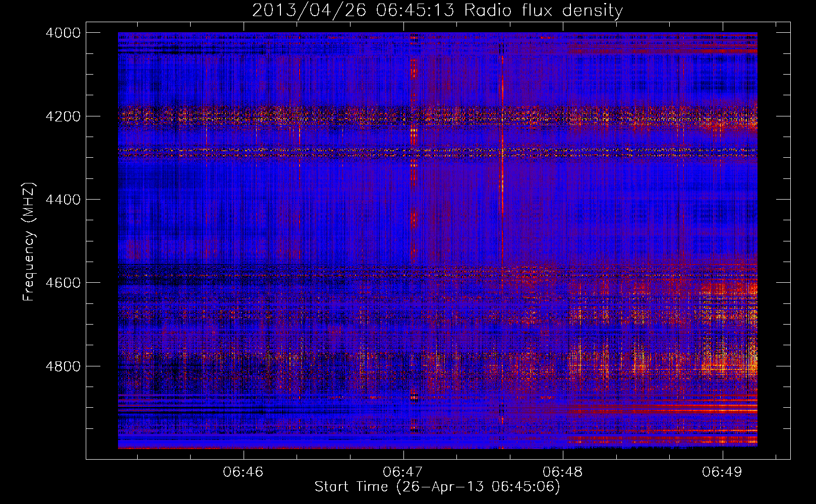Click the plot title '2013/04/26 06:45:13 Radio flux density'
The image size is (816, 504).
coord(437,11)
